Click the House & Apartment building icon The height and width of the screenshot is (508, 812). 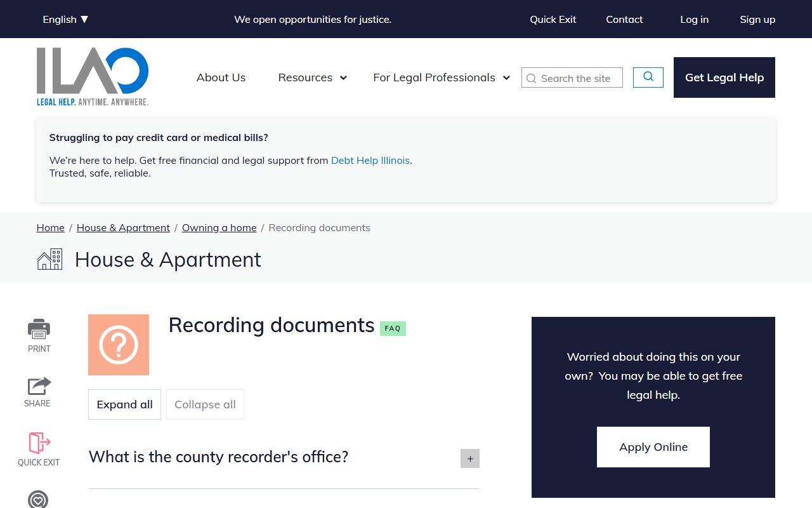coord(49,259)
